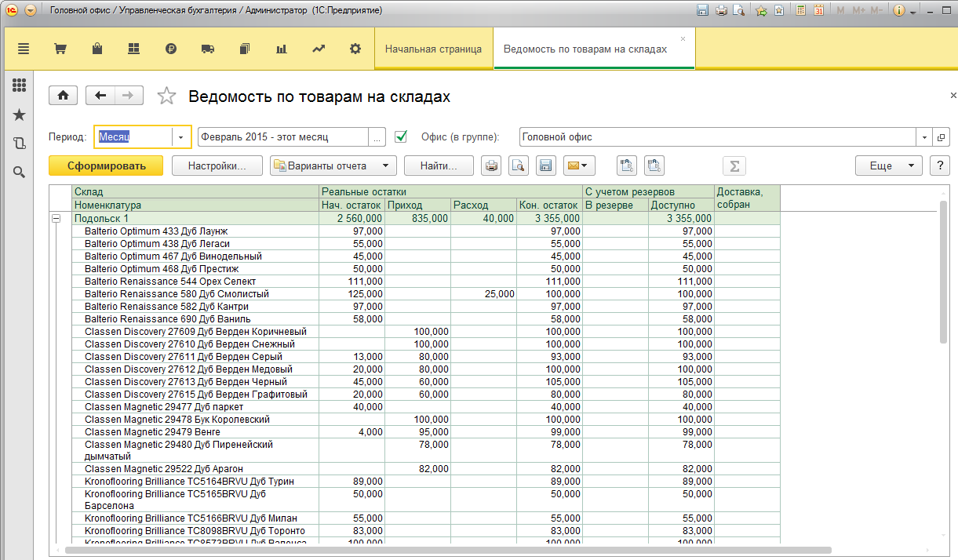
Task: Click the vertical scrollbar of the report
Action: [x=943, y=271]
